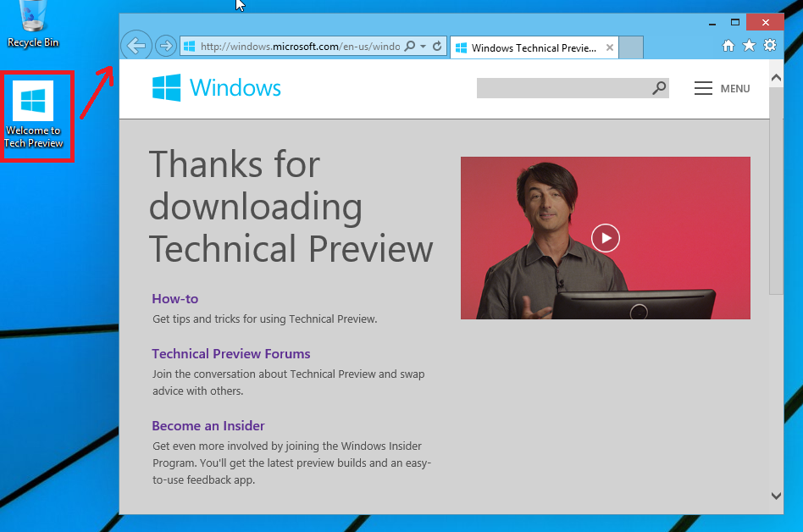Close the Internet Explorer window
This screenshot has width=803, height=532.
[765, 23]
